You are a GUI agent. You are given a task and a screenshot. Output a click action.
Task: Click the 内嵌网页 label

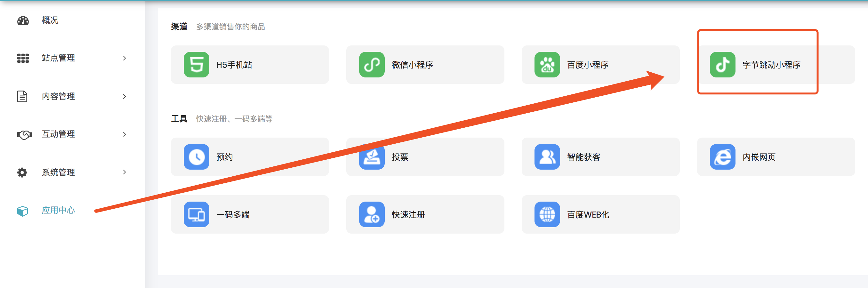pos(759,157)
